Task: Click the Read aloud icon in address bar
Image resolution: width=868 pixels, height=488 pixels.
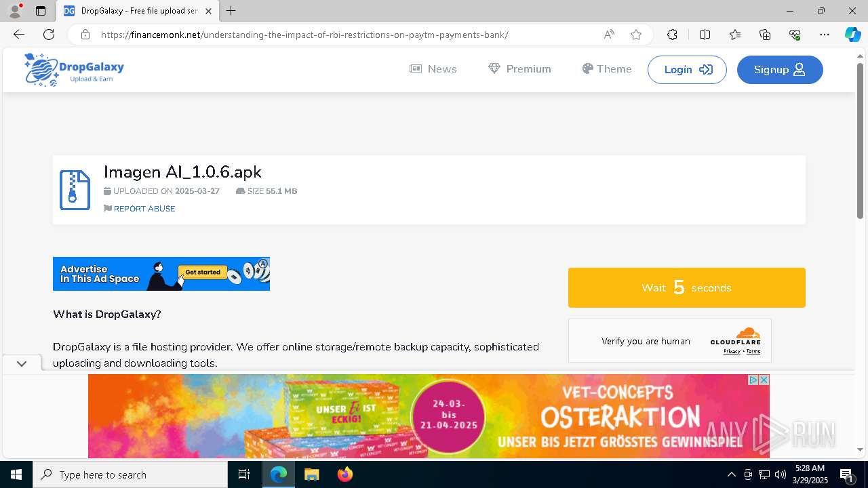Action: (609, 35)
